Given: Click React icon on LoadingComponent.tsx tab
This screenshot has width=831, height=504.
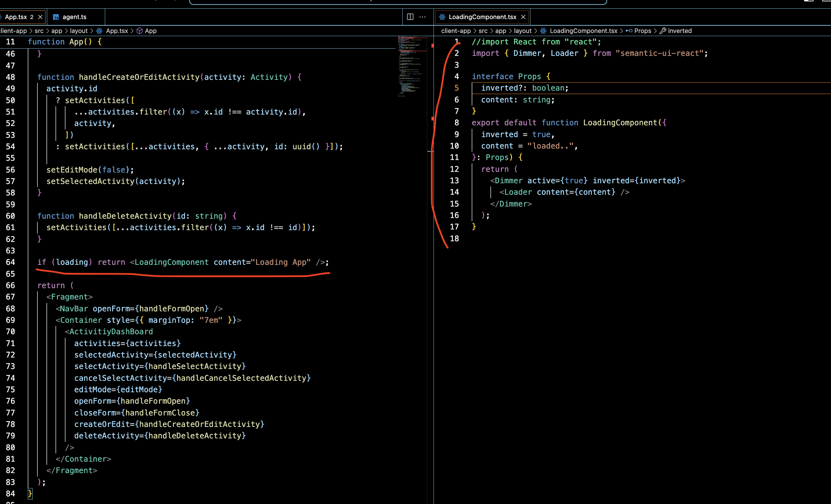Looking at the screenshot, I should click(x=442, y=17).
